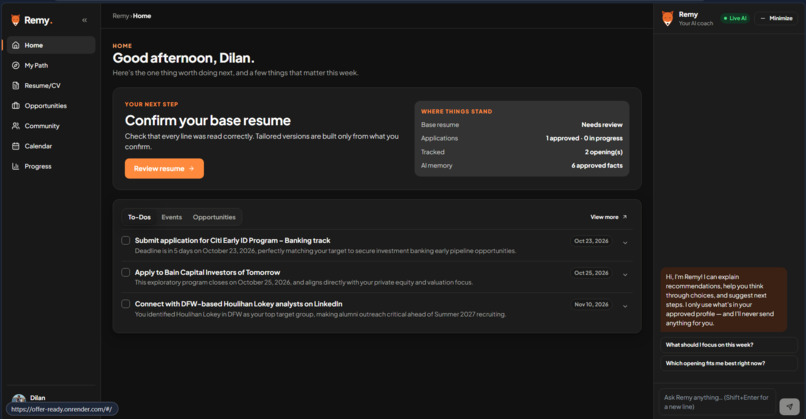Open Resume/CV in the sidebar

[x=51, y=85]
